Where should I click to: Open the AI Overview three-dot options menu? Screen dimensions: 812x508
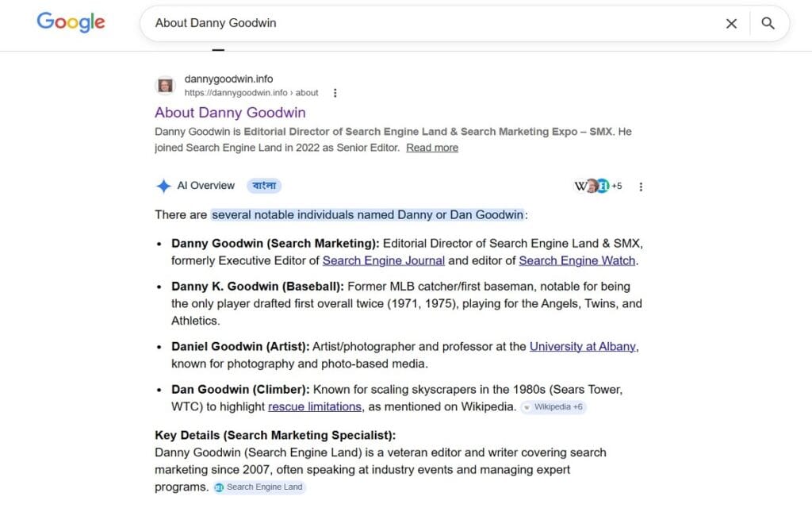(x=641, y=186)
